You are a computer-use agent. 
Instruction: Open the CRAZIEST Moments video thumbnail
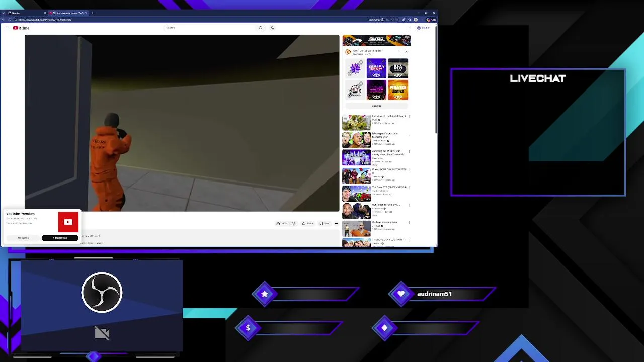(356, 140)
